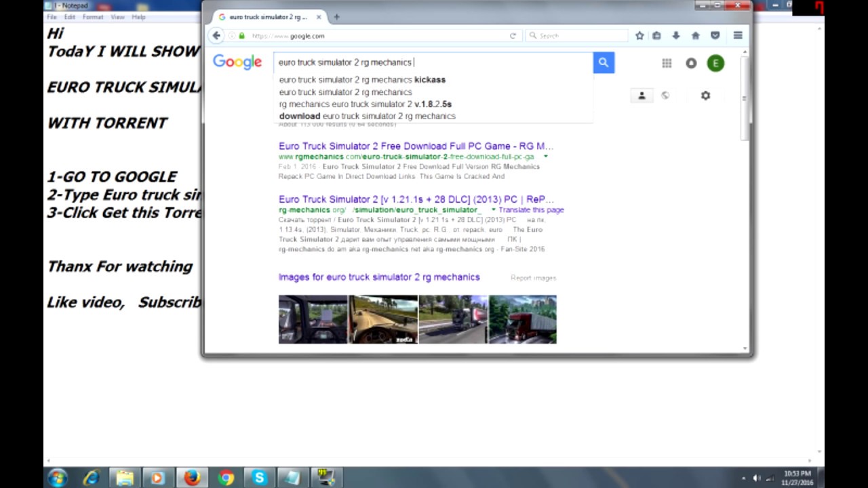
Task: Launch Internet Explorer from taskbar
Action: point(91,477)
